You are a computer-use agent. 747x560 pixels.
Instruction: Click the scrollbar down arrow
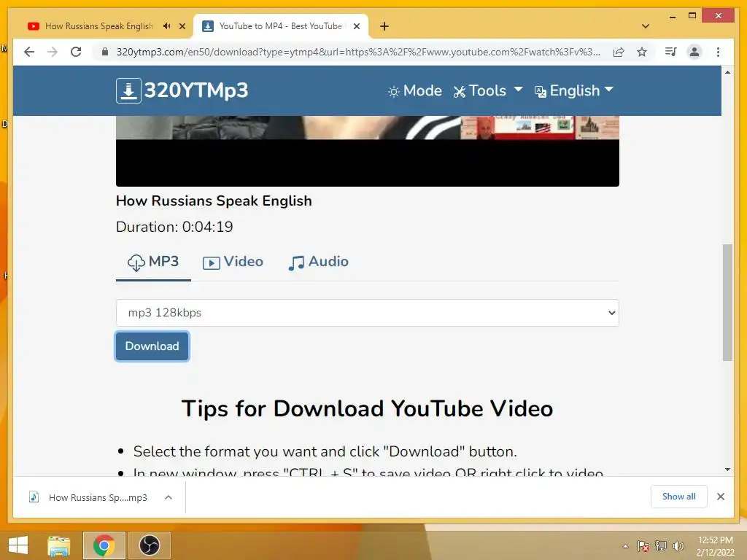pos(727,470)
